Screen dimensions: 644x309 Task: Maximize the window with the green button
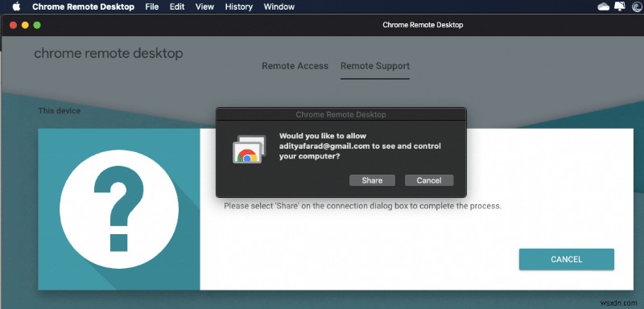tap(37, 25)
